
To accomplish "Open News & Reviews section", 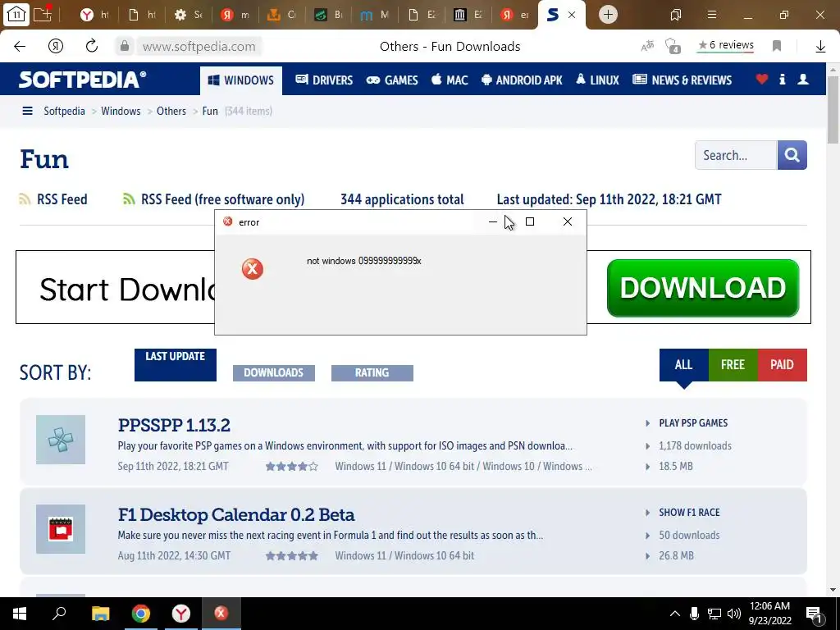I will 682,80.
